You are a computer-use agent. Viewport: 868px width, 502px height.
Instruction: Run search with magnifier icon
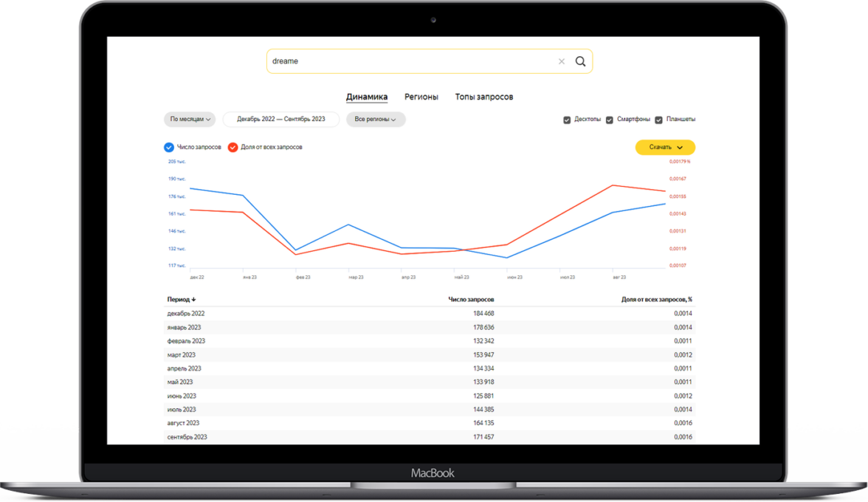580,61
